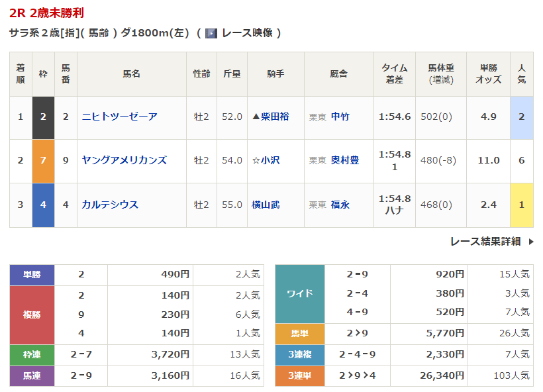
Task: Open trainer 福永 stable page
Action: coord(340,205)
